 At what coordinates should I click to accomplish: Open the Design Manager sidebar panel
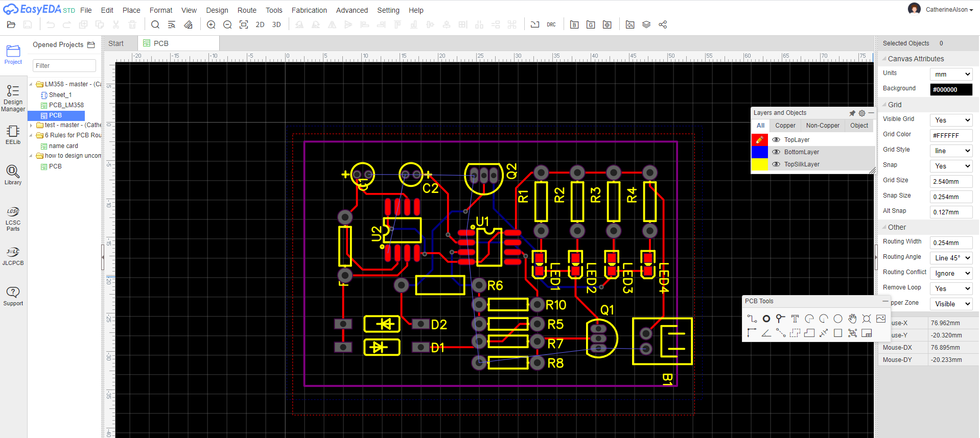pos(13,98)
